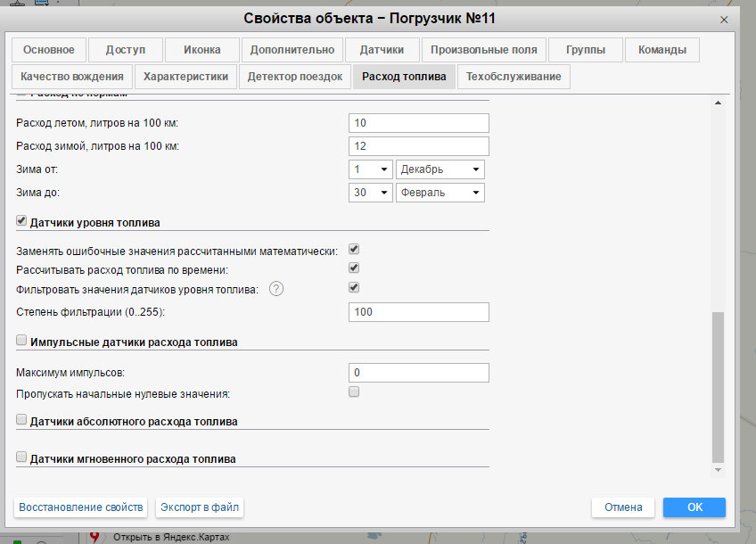Click the map pin icon at bottom

(95, 537)
